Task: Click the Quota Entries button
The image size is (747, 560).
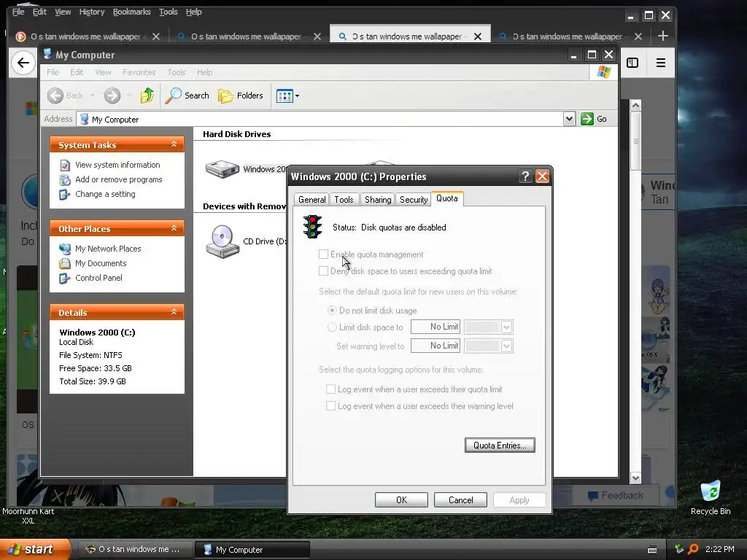Action: click(500, 446)
